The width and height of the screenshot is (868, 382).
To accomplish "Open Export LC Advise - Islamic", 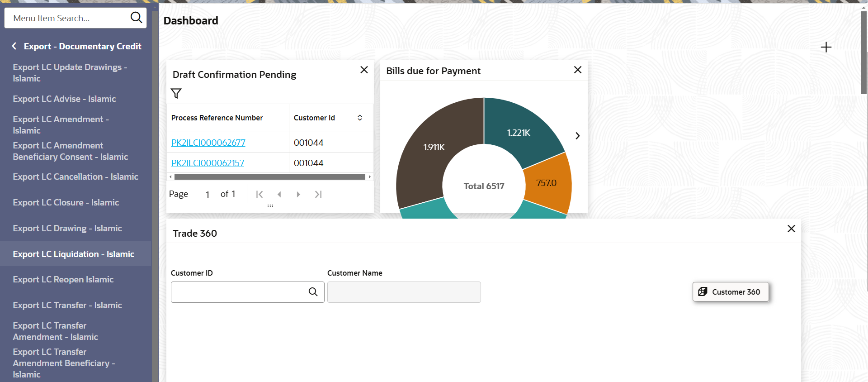I will 64,99.
